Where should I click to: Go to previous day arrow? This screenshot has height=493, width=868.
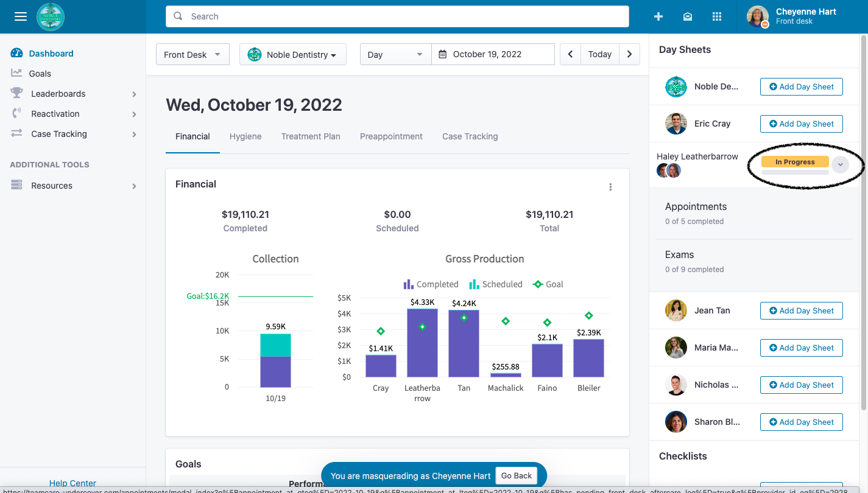[x=570, y=54]
